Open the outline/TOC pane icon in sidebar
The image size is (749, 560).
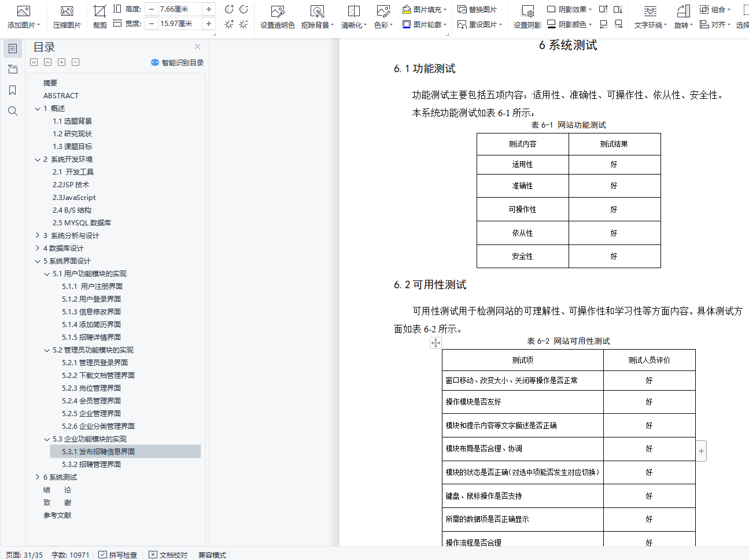pos(13,49)
